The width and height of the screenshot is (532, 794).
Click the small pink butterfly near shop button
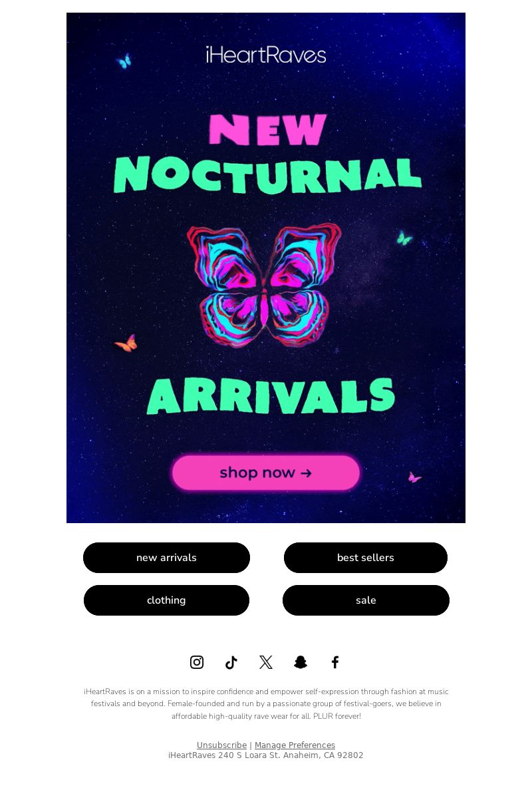(x=414, y=477)
